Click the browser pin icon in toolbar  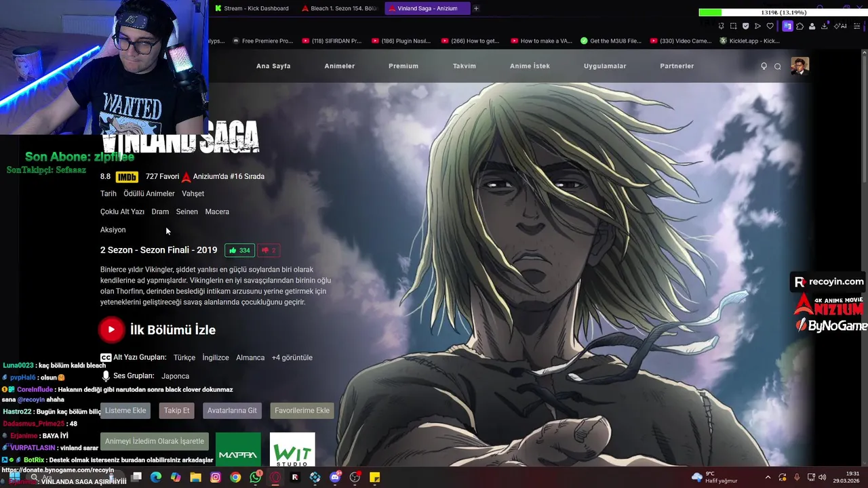coord(721,26)
